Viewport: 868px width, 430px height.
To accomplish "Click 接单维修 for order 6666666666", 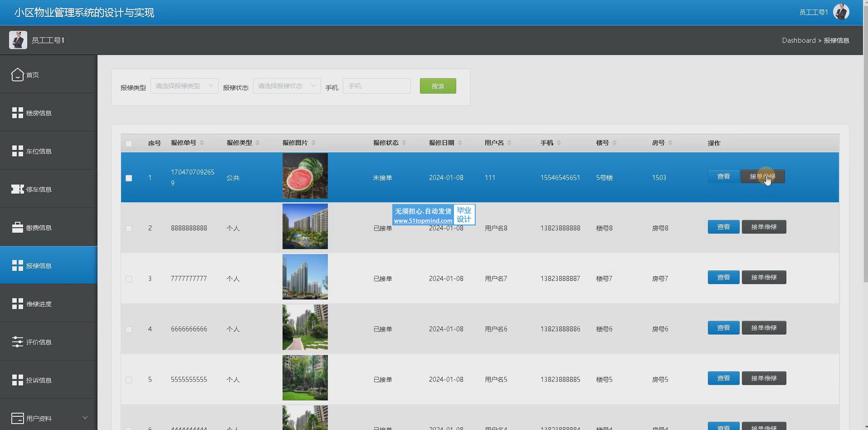I will click(764, 327).
